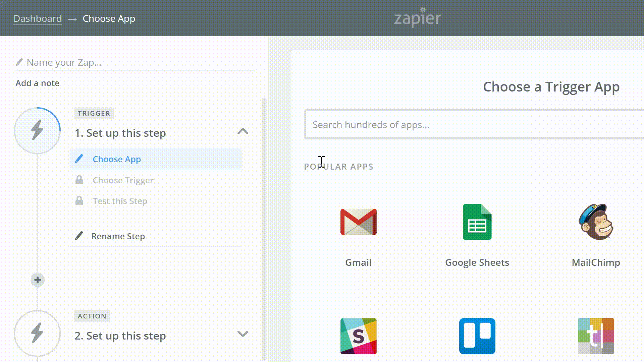Click the Trigger step lightning bolt circle
Viewport: 644px width, 362px height.
(x=37, y=130)
